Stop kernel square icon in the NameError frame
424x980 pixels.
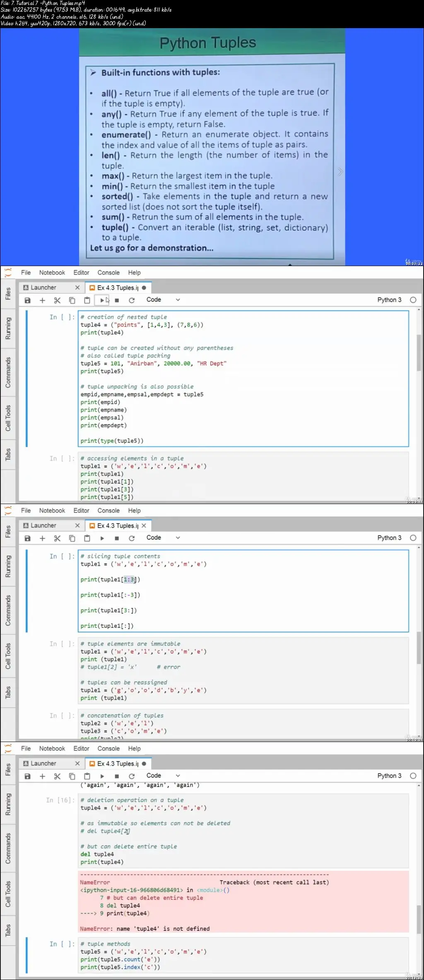point(117,776)
